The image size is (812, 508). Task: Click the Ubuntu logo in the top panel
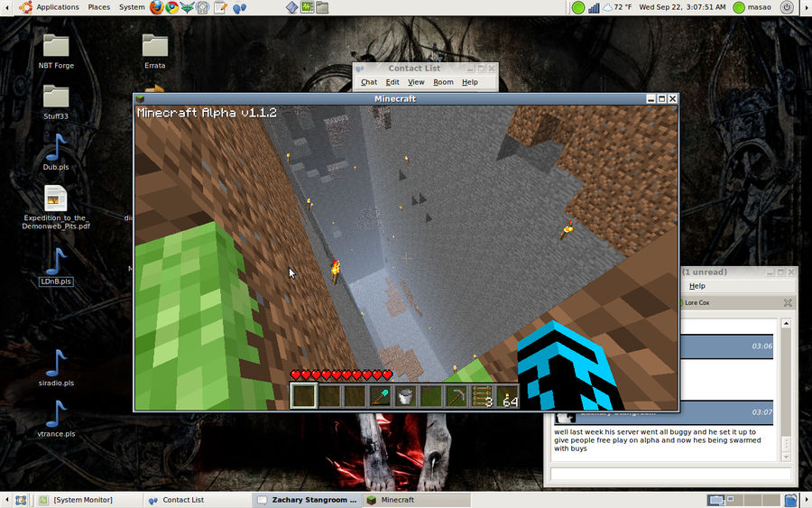coord(25,7)
